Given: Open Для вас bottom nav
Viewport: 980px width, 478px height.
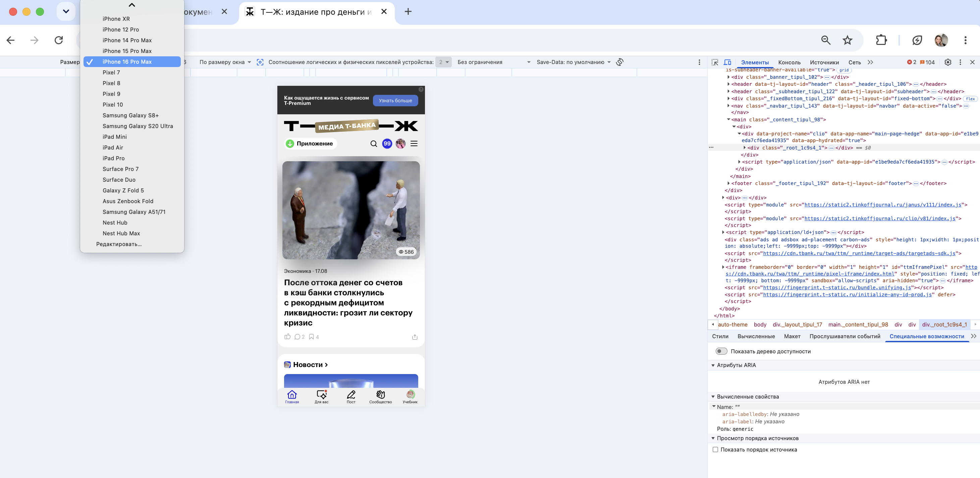Looking at the screenshot, I should point(321,397).
